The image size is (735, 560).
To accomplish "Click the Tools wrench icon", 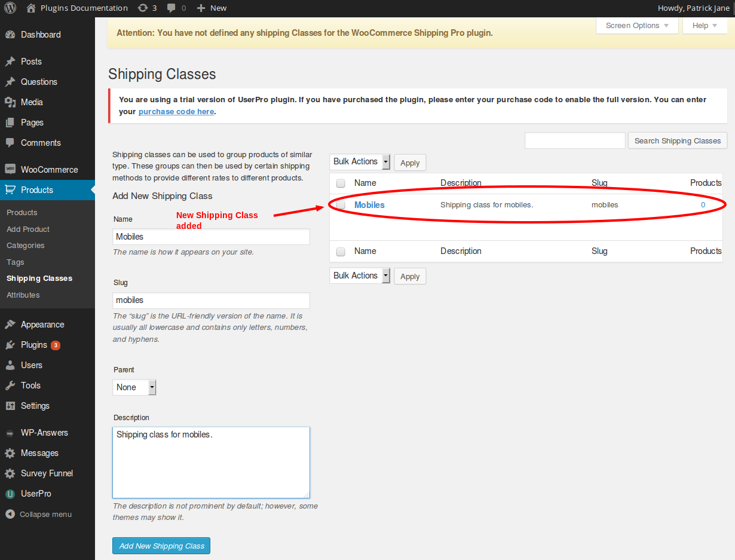I will pos(10,385).
